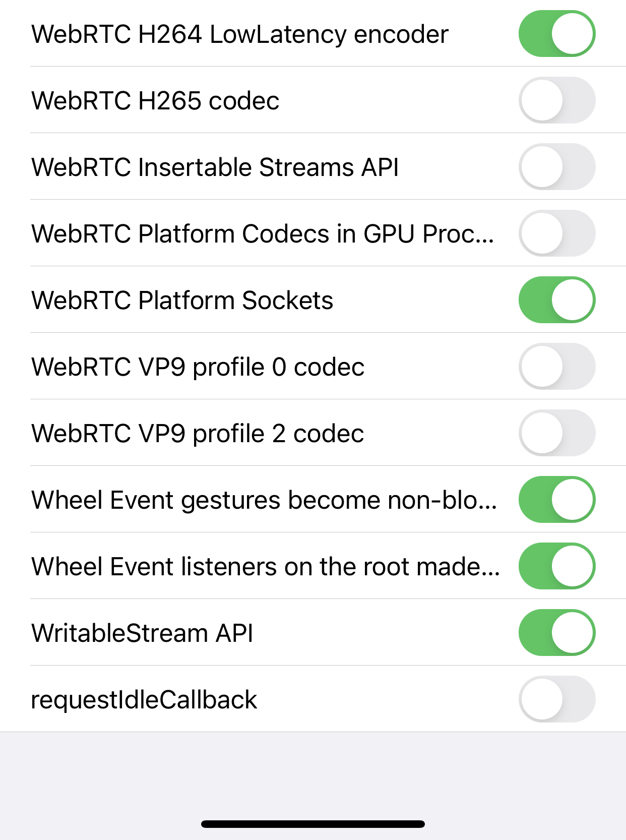Viewport: 626px width, 840px height.
Task: Tap the WritableStream API label text
Action: pyautogui.click(x=142, y=633)
